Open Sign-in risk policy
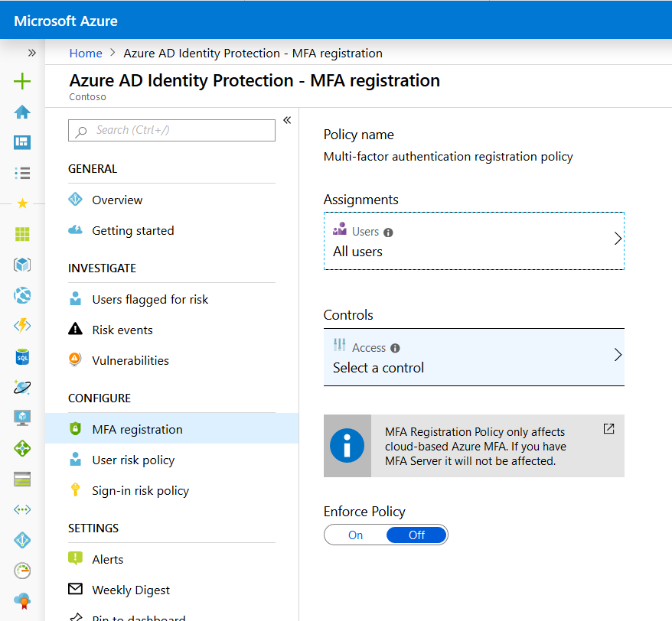This screenshot has height=621, width=672. pos(171,490)
